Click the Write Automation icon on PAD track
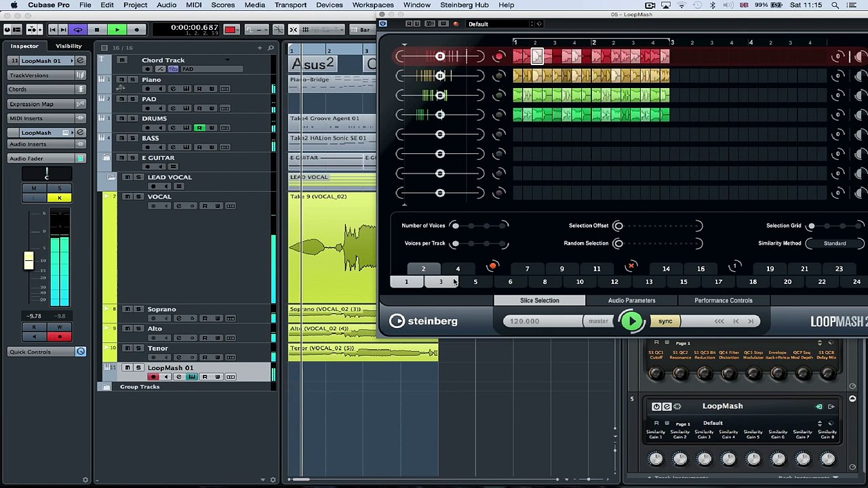The width and height of the screenshot is (868, 488). pos(212,108)
